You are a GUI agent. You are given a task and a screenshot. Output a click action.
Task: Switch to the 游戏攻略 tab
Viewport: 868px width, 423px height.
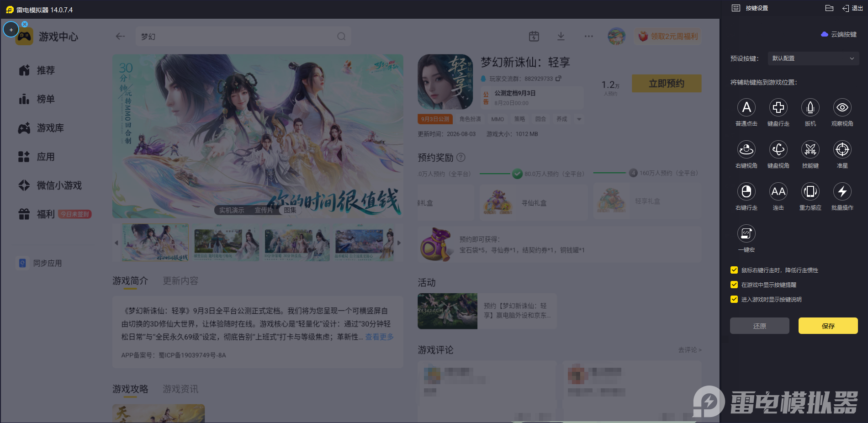pos(130,389)
